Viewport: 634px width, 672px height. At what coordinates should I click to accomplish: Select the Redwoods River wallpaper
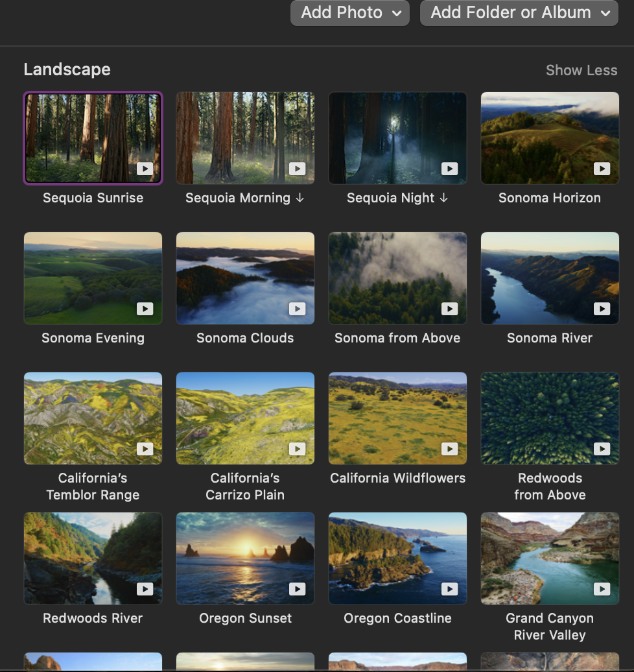[93, 558]
